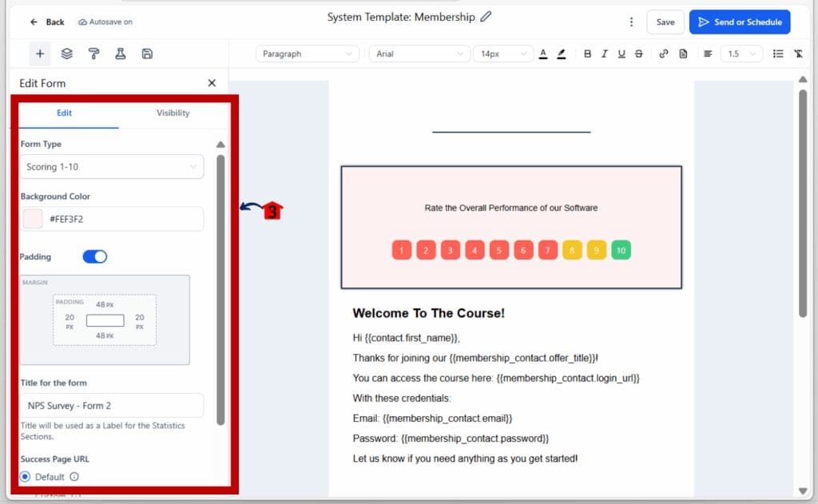Click Send or Schedule button
The width and height of the screenshot is (818, 504).
point(739,22)
